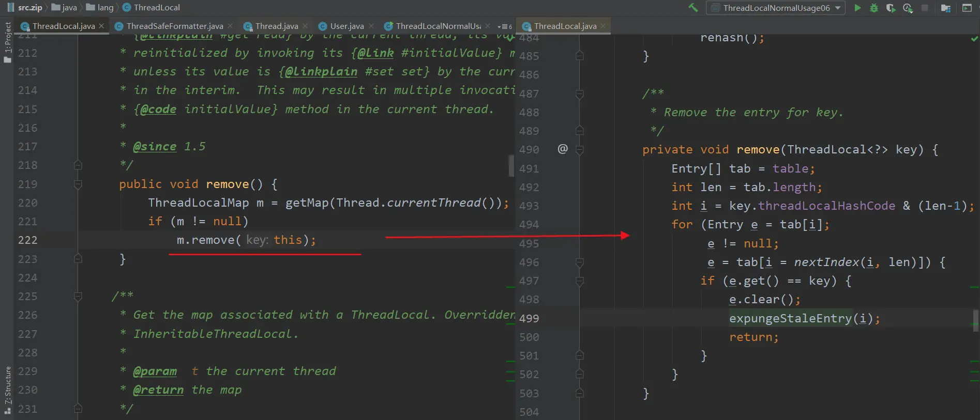Build the project with the hammer icon

click(693, 8)
